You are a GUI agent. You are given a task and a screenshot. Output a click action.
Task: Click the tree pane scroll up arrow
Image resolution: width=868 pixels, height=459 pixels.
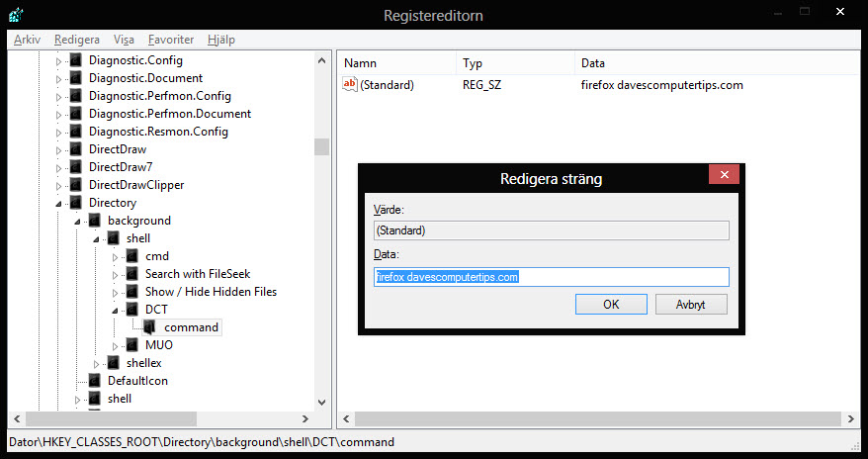321,61
